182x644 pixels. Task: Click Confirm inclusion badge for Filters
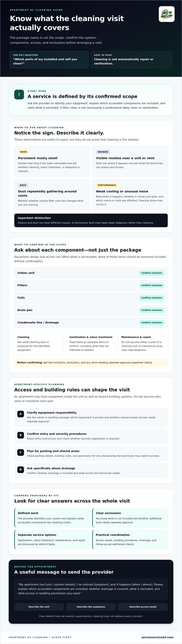point(152,285)
